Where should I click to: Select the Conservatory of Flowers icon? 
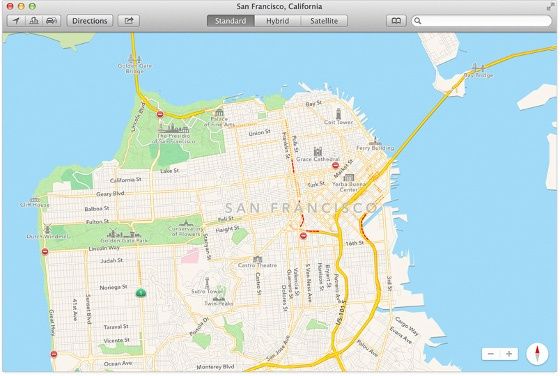click(x=185, y=223)
